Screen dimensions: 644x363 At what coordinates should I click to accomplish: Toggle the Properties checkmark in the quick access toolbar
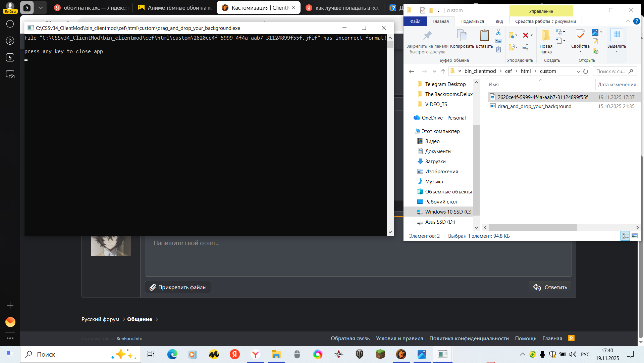coord(423,10)
